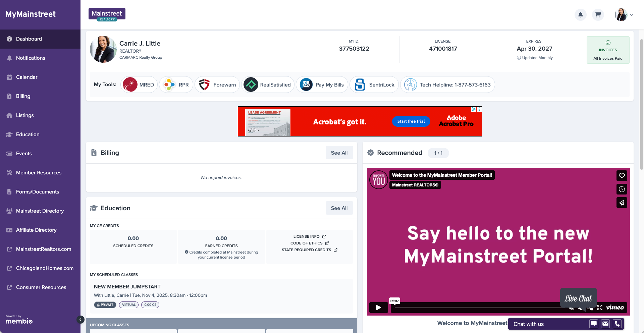Play the MyMainstreet welcome video

[378, 307]
